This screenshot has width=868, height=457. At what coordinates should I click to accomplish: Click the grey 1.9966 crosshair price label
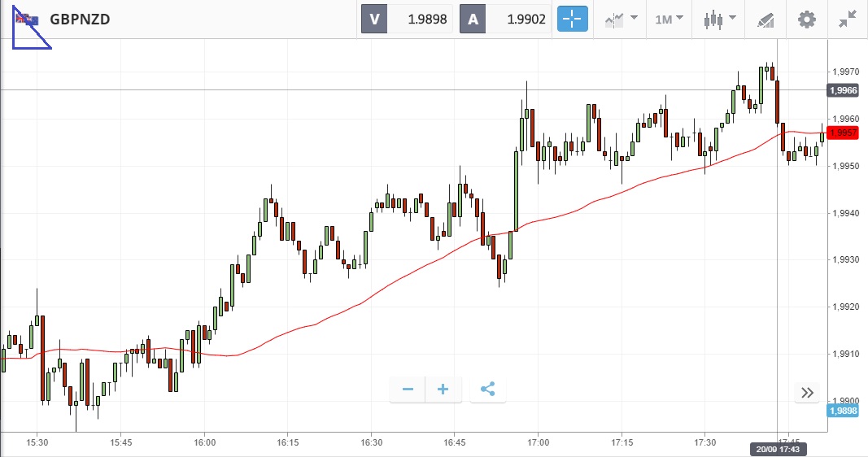(x=842, y=90)
